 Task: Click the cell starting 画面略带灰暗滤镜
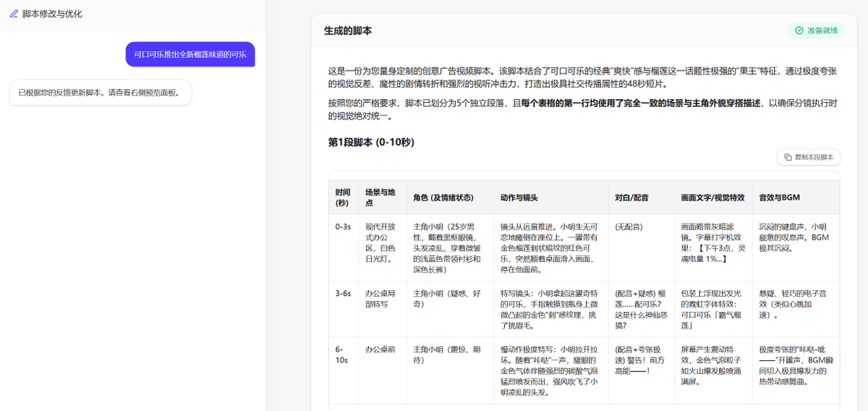pos(713,247)
